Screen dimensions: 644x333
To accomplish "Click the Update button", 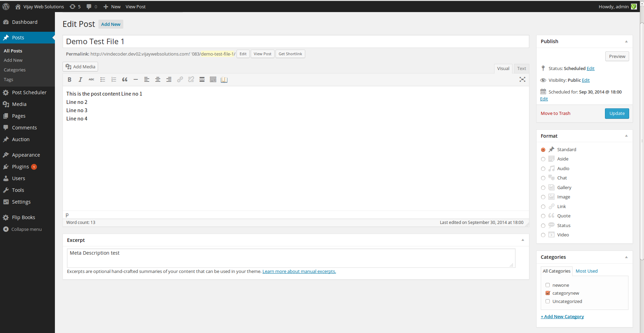I will pyautogui.click(x=617, y=114).
